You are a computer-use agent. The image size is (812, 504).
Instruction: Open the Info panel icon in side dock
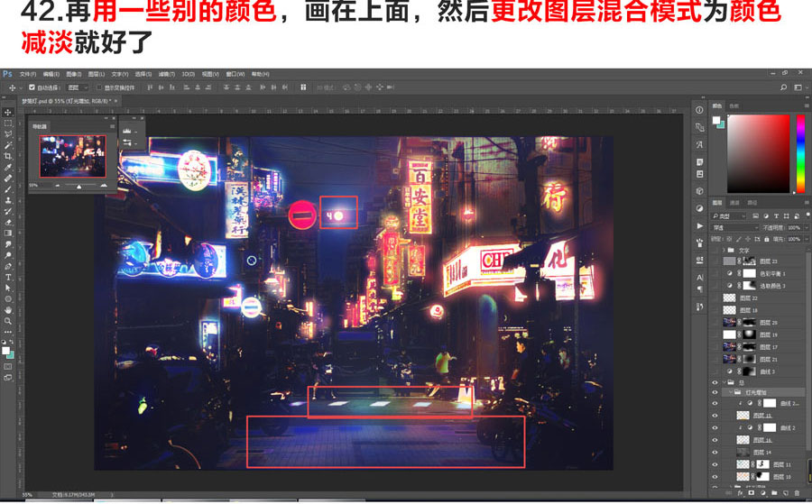pos(699,110)
